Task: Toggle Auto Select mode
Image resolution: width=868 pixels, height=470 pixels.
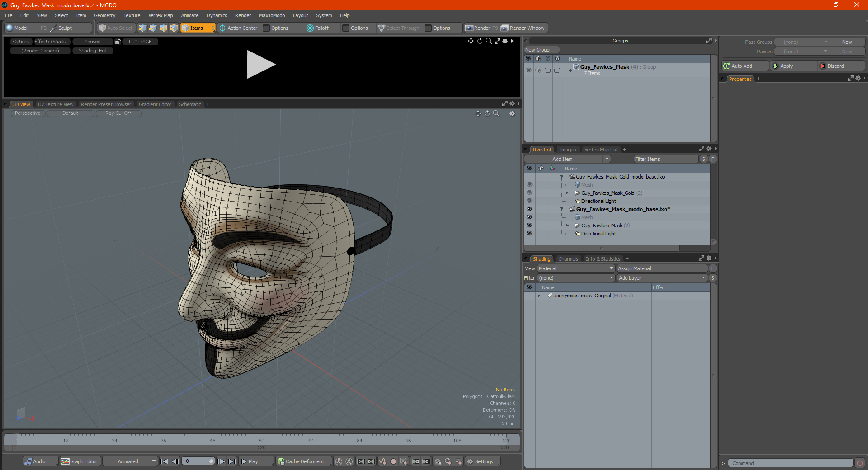Action: coord(116,28)
